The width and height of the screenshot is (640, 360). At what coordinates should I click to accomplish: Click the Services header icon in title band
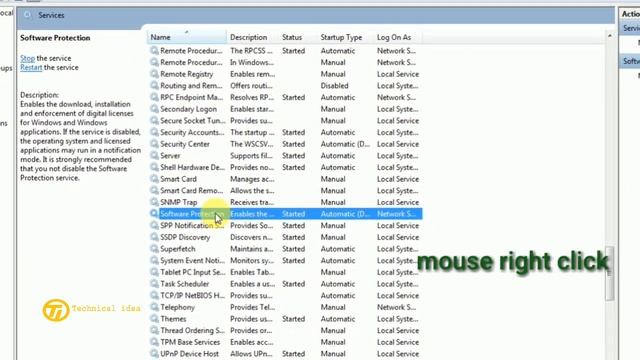(x=27, y=15)
